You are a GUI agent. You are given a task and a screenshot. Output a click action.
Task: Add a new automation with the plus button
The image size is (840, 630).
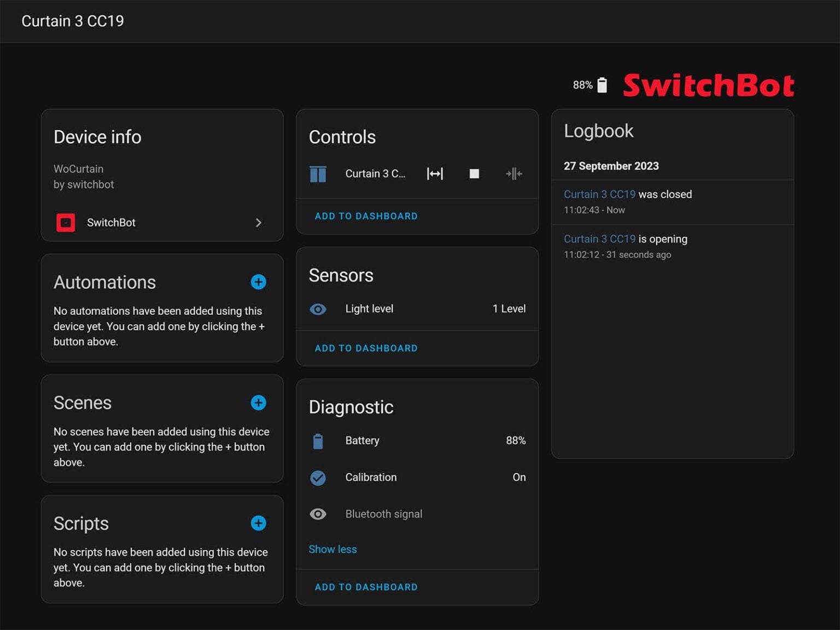click(x=258, y=282)
